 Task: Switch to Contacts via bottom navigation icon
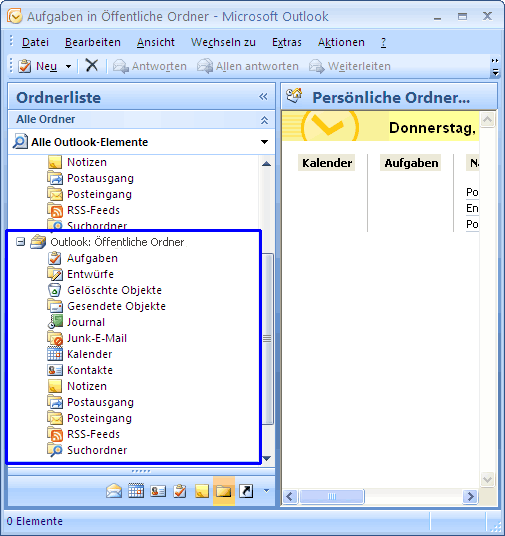pos(158,491)
